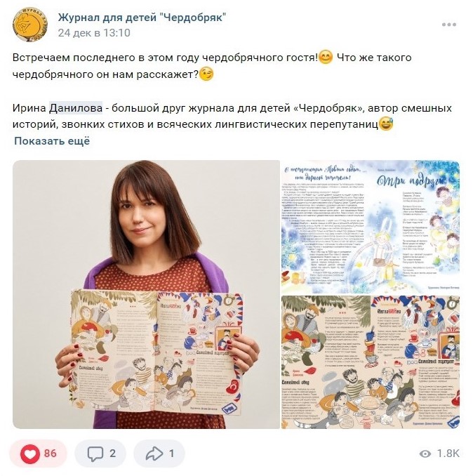Click the like counter 86
The image size is (473, 476).
[51, 454]
